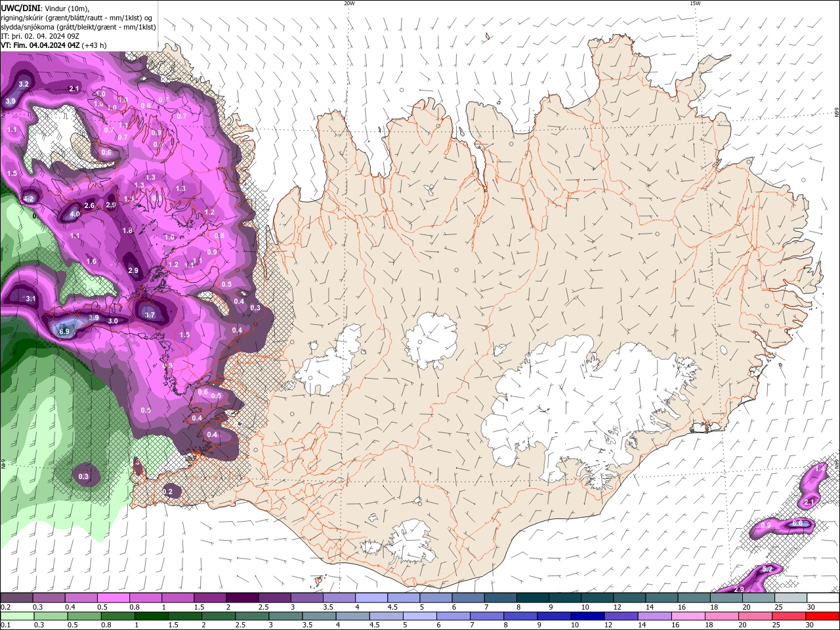Click the 'rigning/skúrir' legend description line

click(77, 18)
